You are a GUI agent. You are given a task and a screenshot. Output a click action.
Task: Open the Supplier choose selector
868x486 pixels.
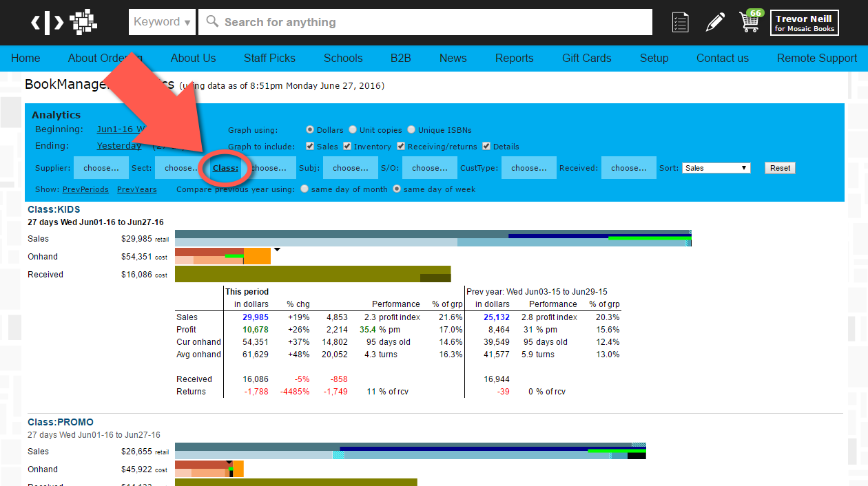point(101,168)
